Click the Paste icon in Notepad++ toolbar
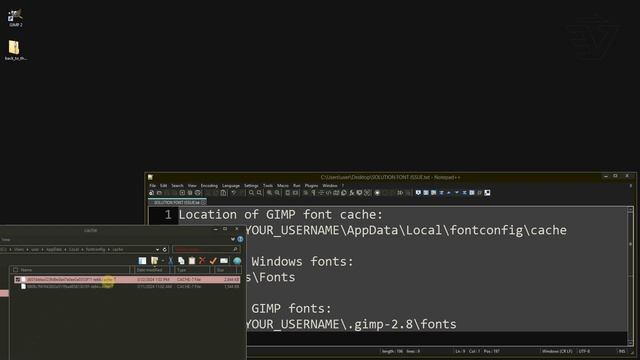This screenshot has height=360, width=640. tap(223, 193)
